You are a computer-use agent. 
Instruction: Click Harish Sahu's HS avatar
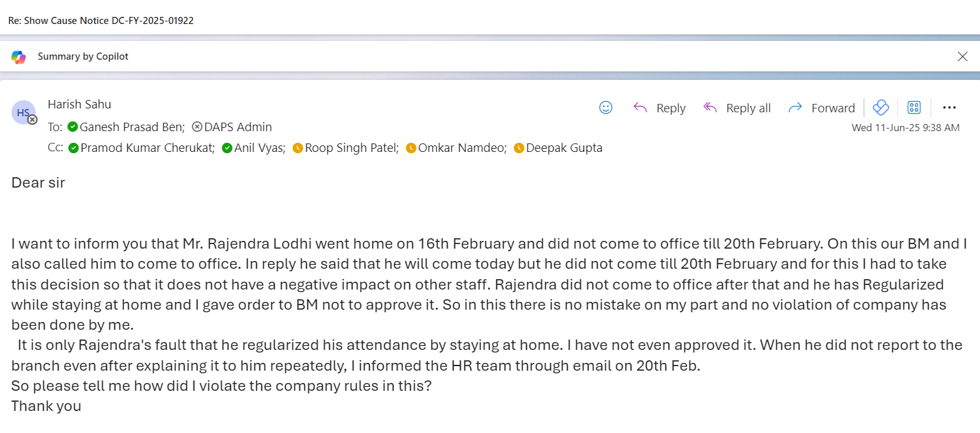(x=23, y=112)
